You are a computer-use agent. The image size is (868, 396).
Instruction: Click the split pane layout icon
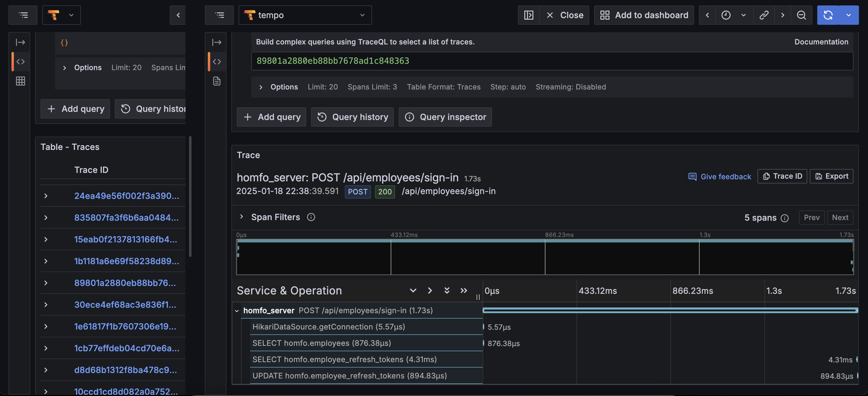528,15
